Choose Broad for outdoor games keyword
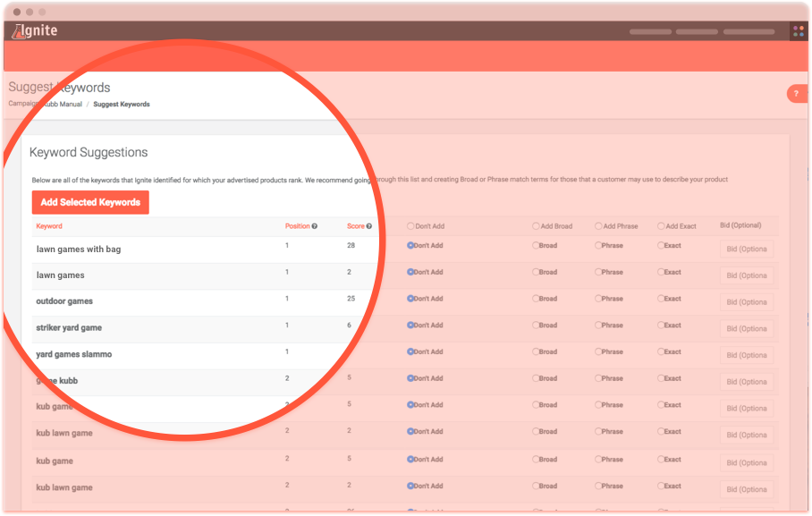The height and width of the screenshot is (516, 812). tap(536, 299)
